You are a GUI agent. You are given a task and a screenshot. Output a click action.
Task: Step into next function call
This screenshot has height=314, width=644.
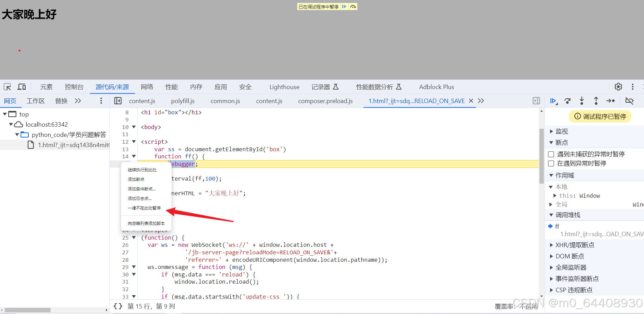[x=582, y=101]
